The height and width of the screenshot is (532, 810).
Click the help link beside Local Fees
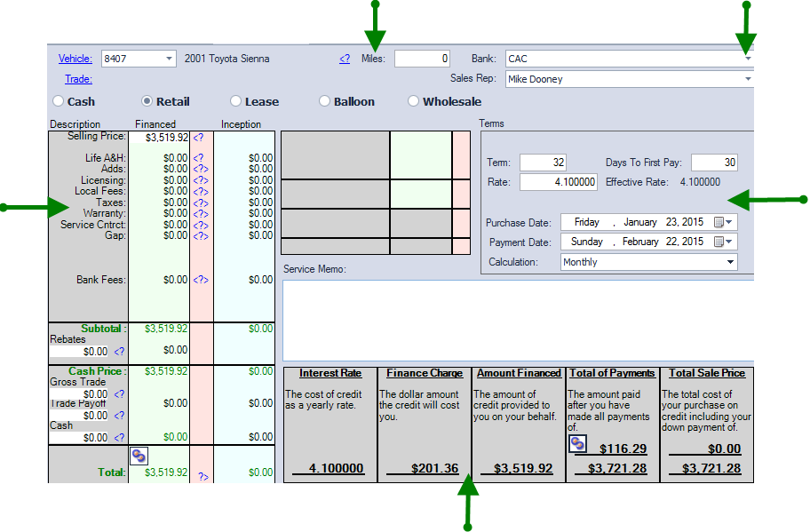201,192
